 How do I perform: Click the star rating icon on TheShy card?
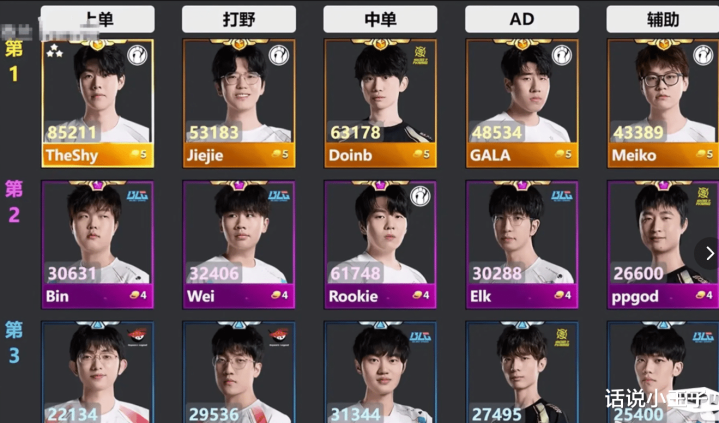click(x=55, y=51)
